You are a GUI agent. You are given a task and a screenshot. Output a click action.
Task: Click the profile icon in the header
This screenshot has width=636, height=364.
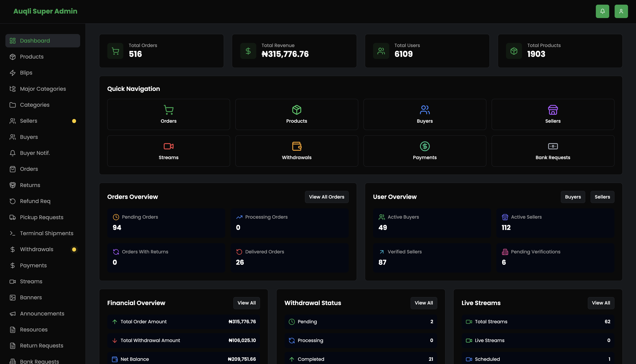[x=621, y=11]
